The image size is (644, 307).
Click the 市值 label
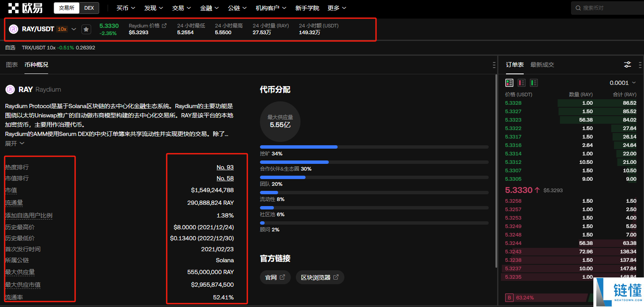(x=11, y=190)
